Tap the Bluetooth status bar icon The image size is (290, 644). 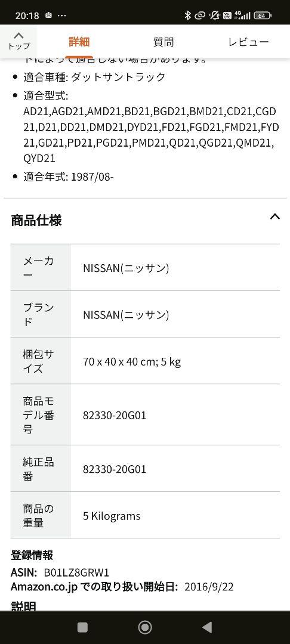point(188,16)
